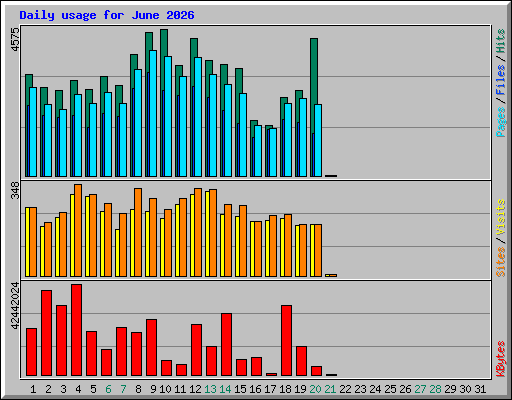Screen dimensions: 512x400
Task: Select day '19' on the x-axis
Action: 300,389
